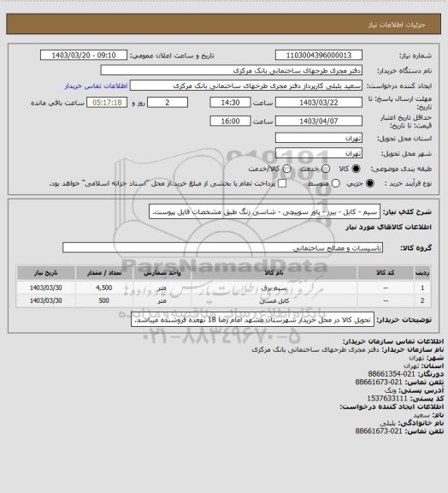Open buyer contact info link اطلاعات تماس خریدار
This screenshot has height=493, width=448.
pyautogui.click(x=96, y=86)
